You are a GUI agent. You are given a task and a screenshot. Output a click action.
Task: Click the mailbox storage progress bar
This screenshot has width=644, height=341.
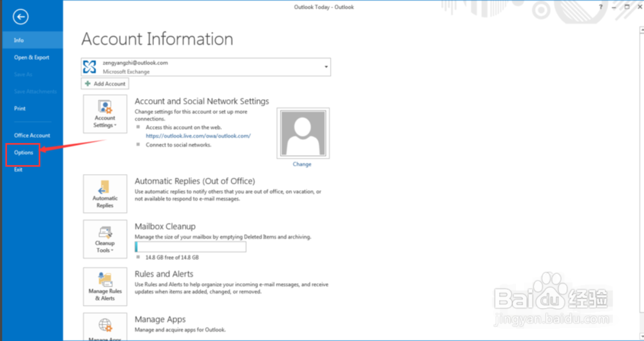point(191,247)
